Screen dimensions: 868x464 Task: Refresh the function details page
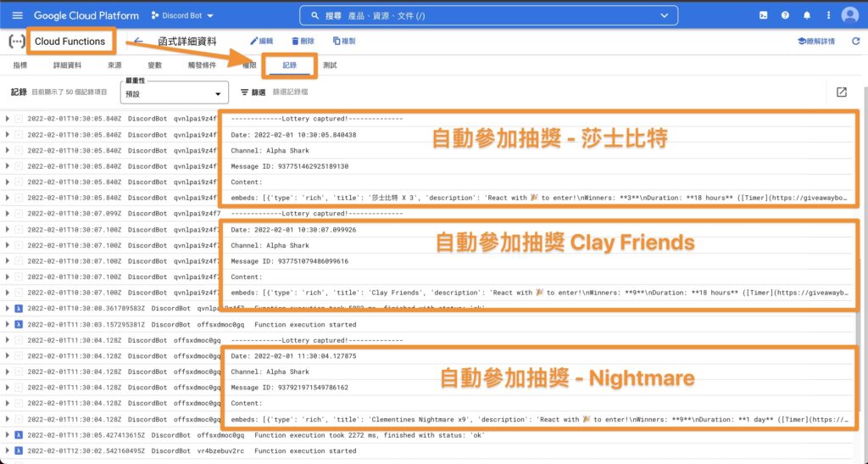click(x=856, y=41)
